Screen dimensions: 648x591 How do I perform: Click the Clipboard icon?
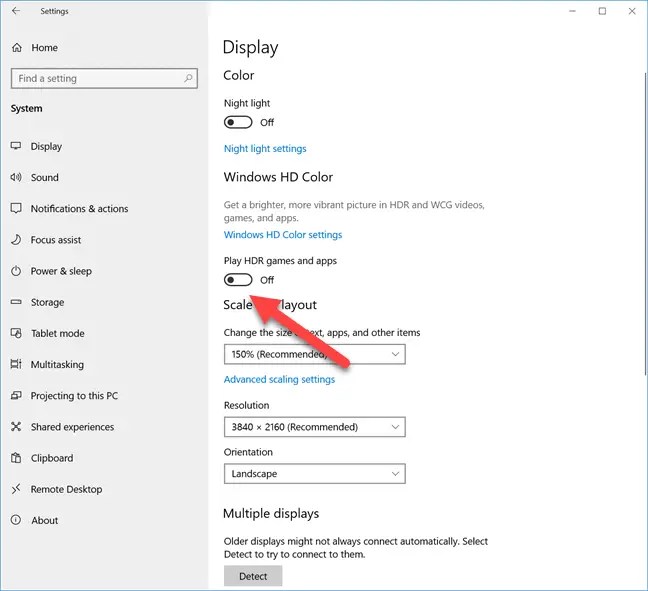pyautogui.click(x=16, y=458)
